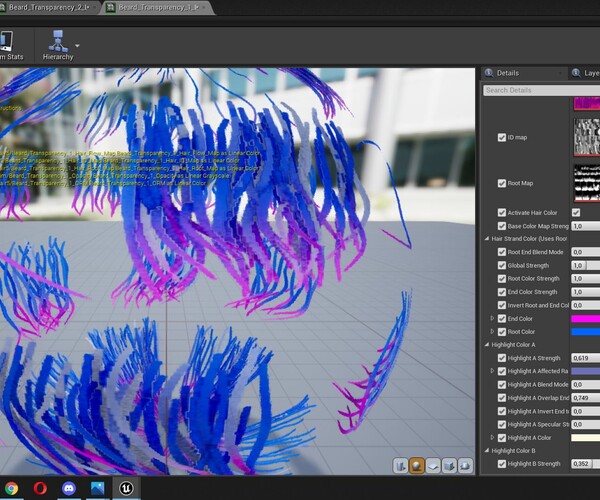600x500 pixels.
Task: Toggle the Highlight A Invert End checkbox
Action: [x=502, y=411]
